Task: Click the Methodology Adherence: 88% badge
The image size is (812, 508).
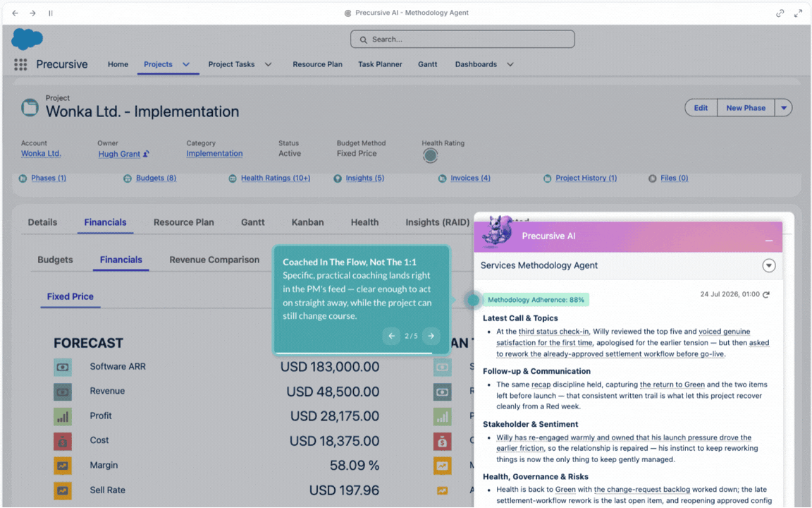Action: pyautogui.click(x=536, y=300)
